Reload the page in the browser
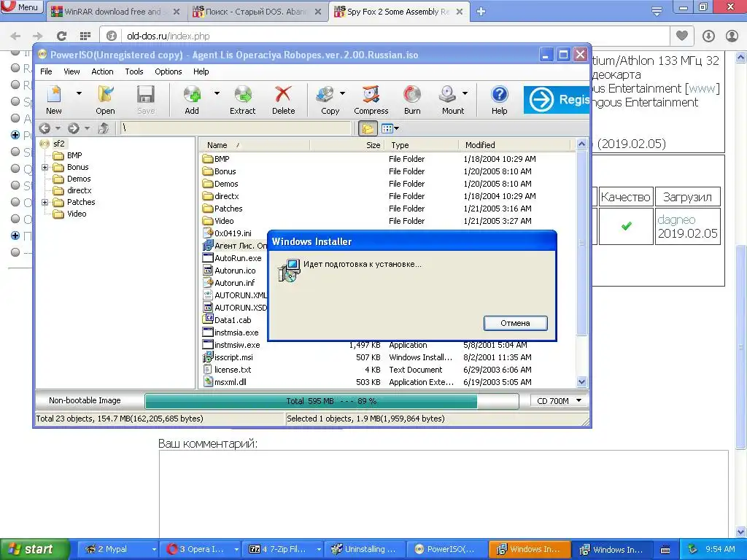 [61, 36]
